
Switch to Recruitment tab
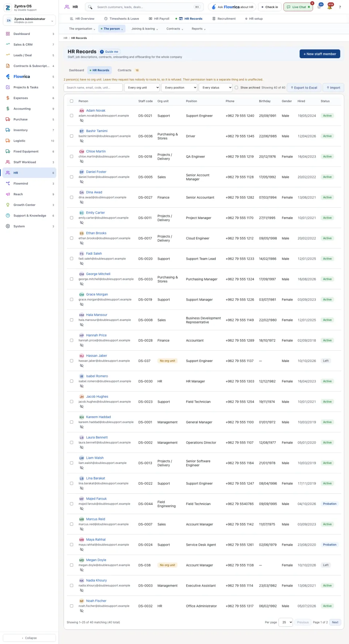[224, 19]
